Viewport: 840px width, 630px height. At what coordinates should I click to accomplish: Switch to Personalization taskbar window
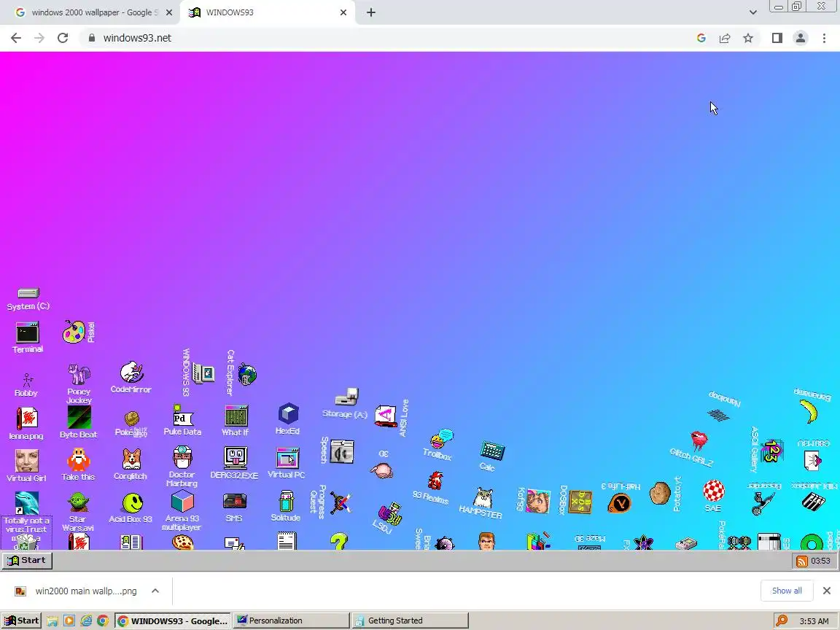(x=292, y=621)
